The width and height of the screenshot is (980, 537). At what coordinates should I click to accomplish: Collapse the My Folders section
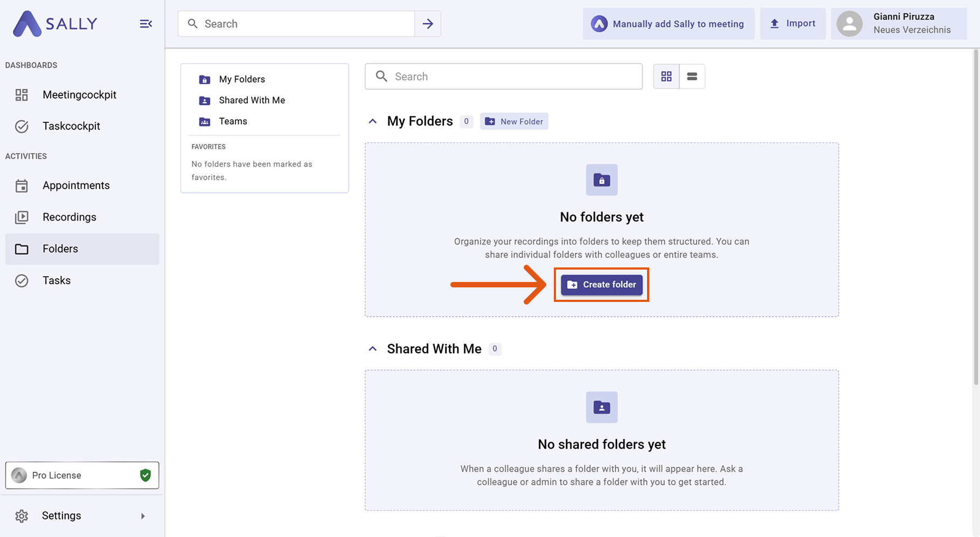(x=372, y=121)
